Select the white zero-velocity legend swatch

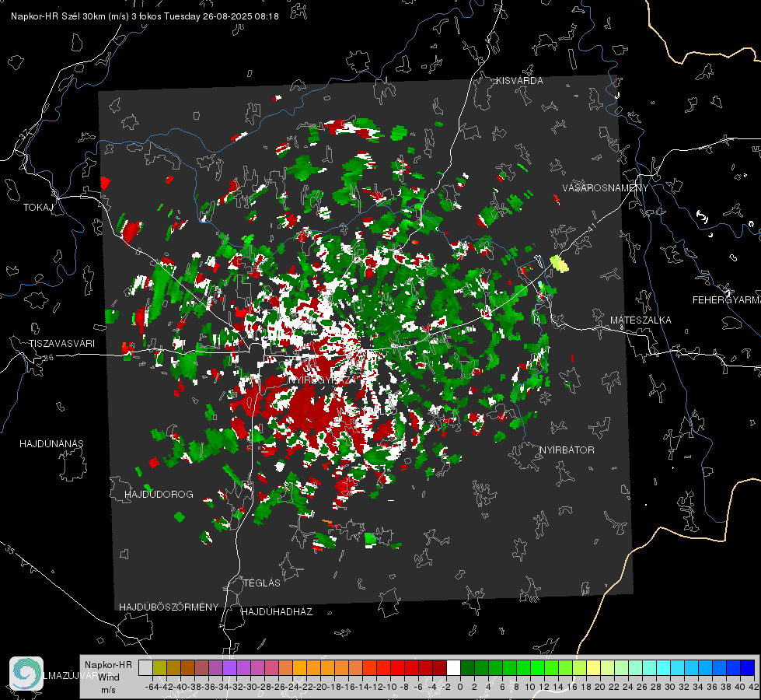(453, 667)
